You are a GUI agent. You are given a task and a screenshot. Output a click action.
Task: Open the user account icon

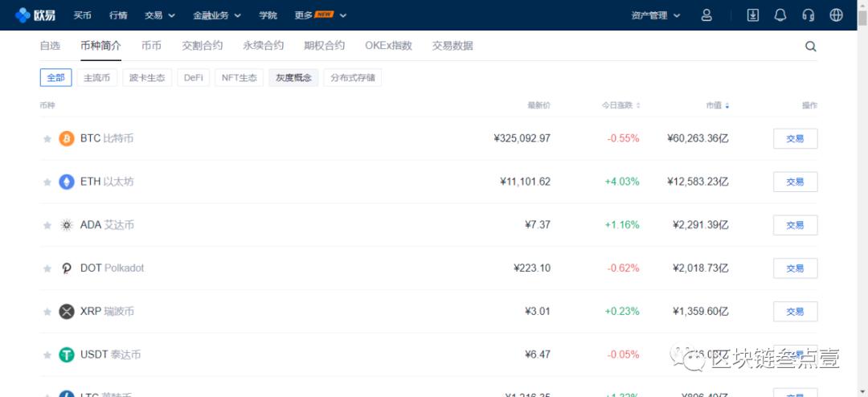pos(706,15)
